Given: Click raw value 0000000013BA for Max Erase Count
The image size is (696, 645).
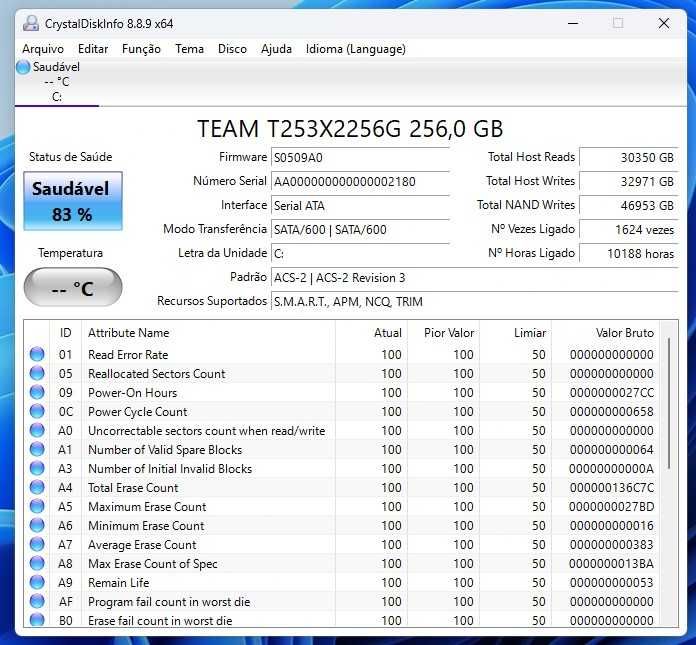Looking at the screenshot, I should coord(612,563).
